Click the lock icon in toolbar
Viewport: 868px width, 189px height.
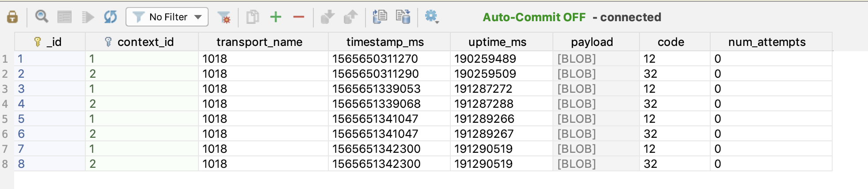12,17
